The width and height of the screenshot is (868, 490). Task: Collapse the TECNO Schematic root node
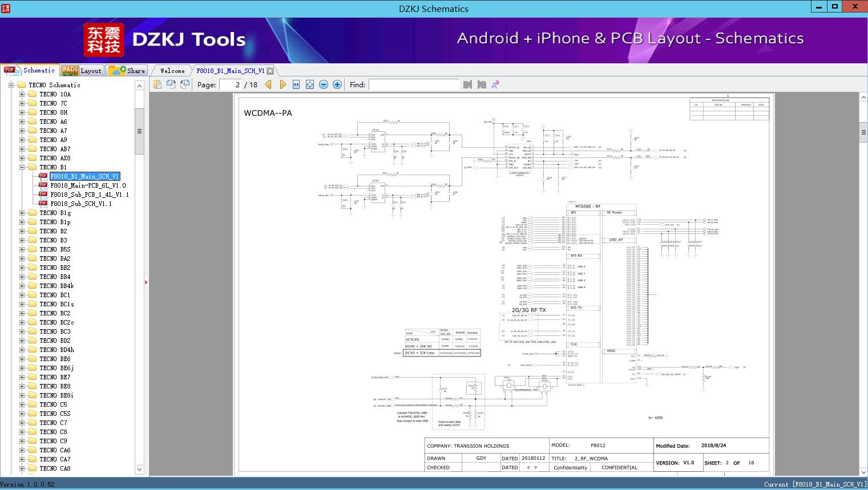coord(11,85)
